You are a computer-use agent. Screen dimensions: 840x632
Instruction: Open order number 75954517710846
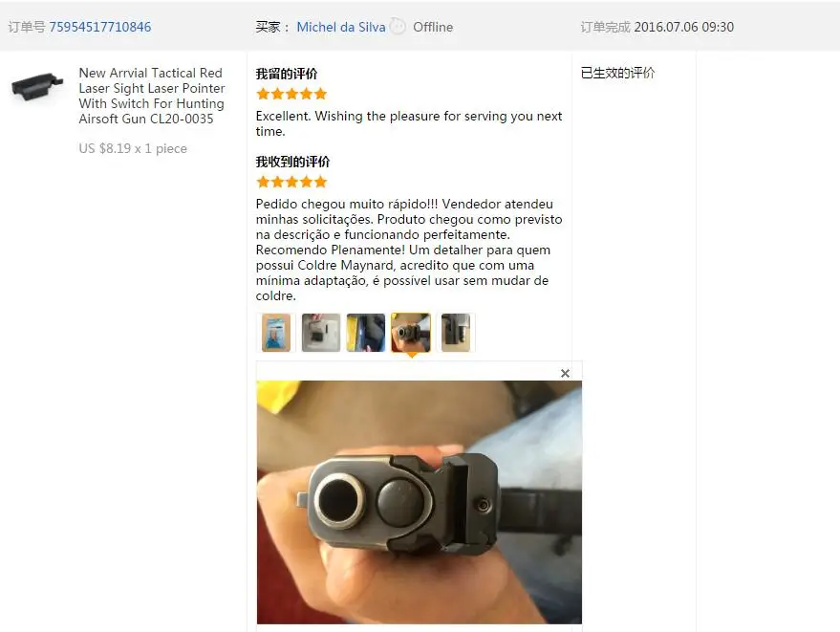click(x=100, y=27)
